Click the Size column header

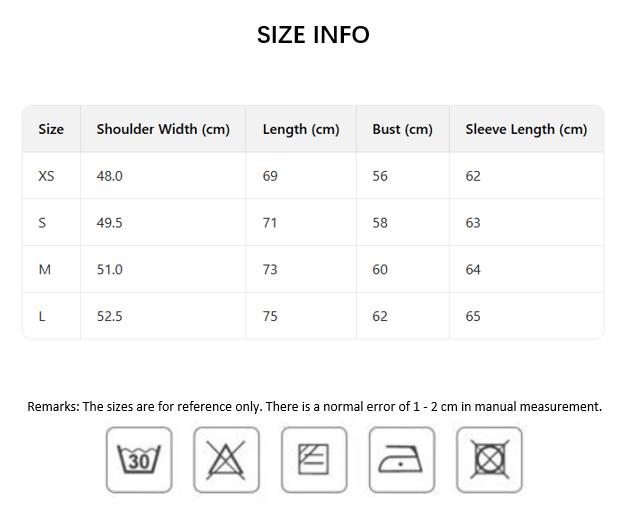[x=51, y=129]
